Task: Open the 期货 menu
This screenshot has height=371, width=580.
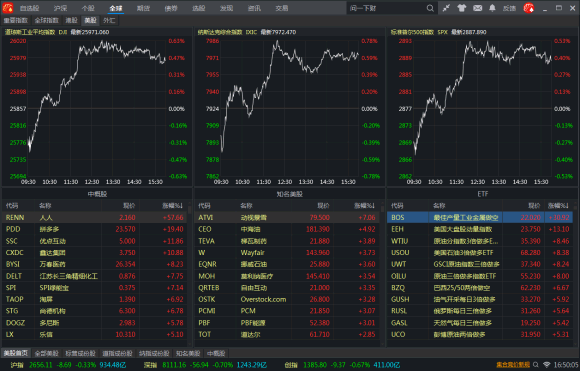Action: click(x=143, y=8)
